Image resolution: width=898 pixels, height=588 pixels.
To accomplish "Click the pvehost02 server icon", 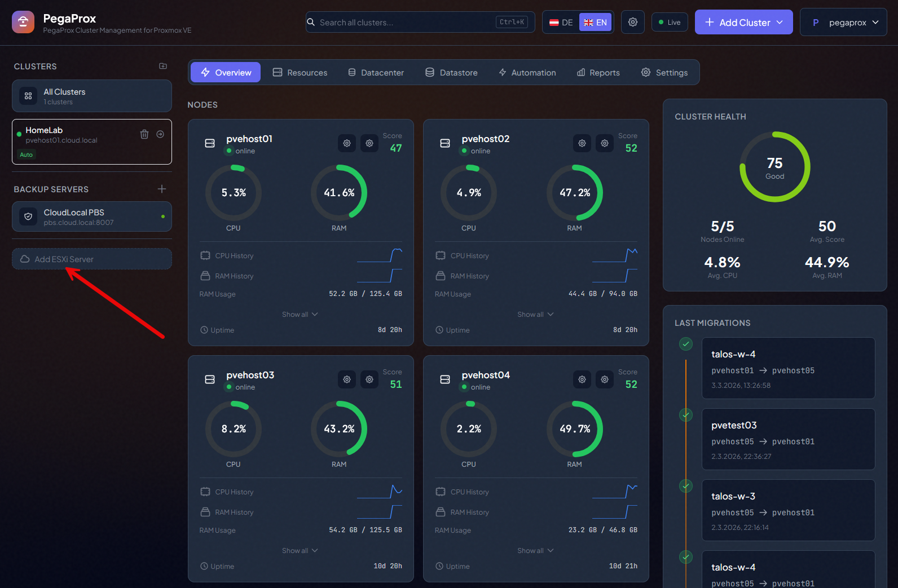I will [445, 143].
